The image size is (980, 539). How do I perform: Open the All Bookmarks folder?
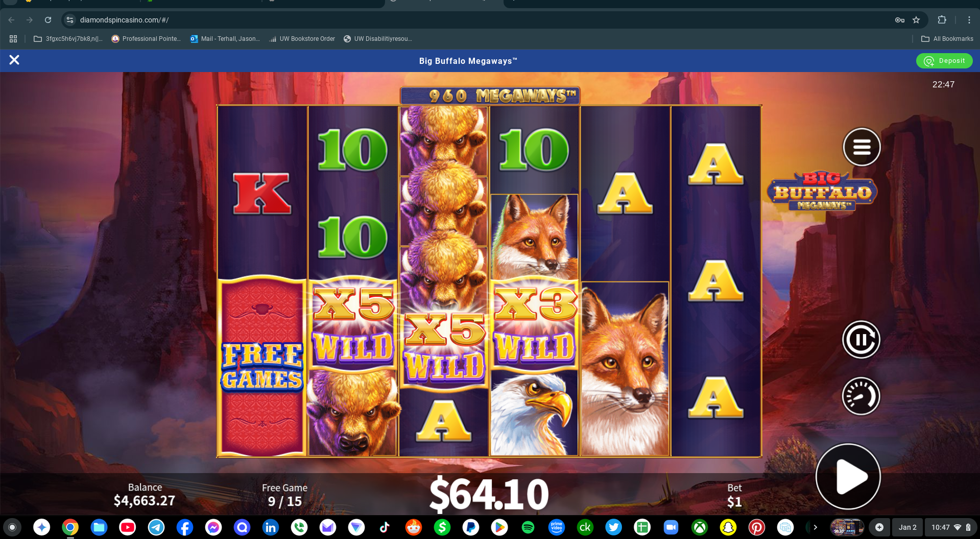[x=947, y=39]
